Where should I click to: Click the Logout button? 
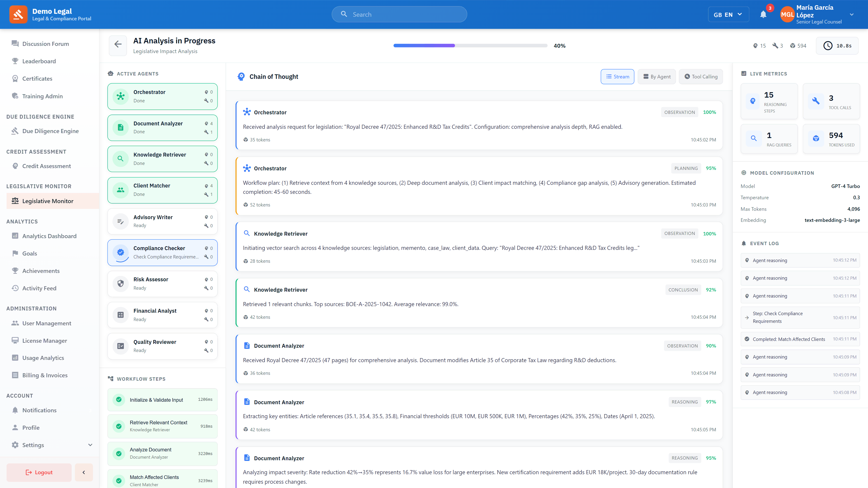[39, 472]
